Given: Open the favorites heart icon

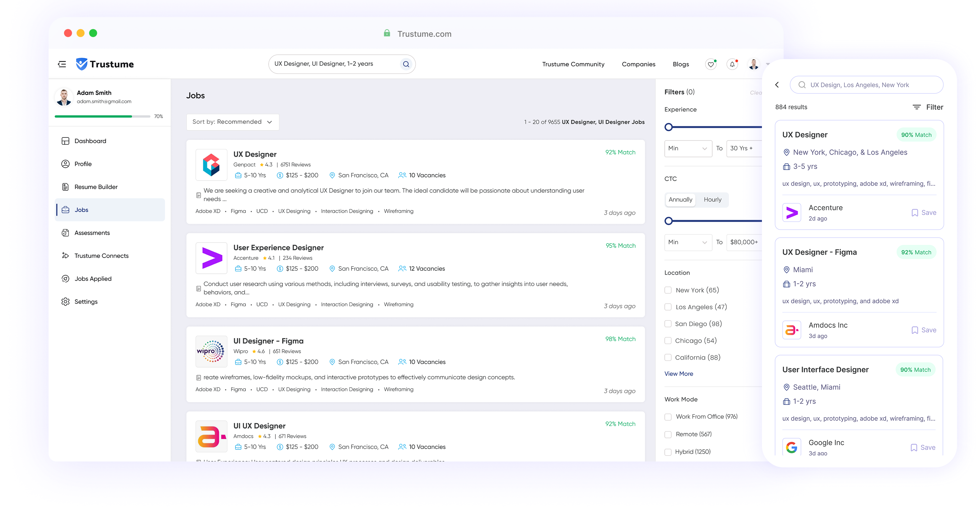Looking at the screenshot, I should pos(710,65).
